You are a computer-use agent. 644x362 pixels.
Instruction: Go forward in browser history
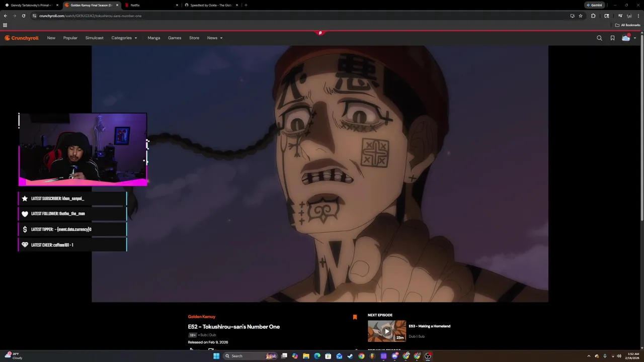[x=15, y=16]
